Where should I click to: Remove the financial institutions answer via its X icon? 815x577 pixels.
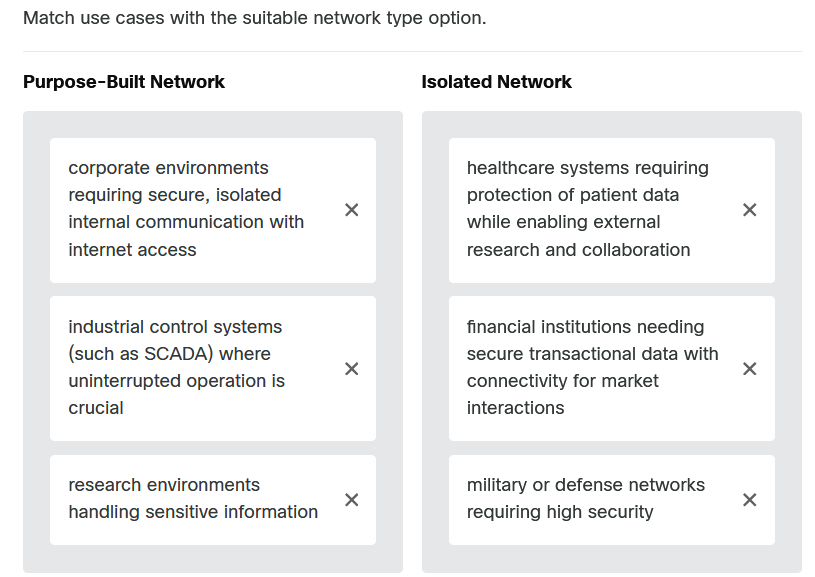[x=749, y=368]
